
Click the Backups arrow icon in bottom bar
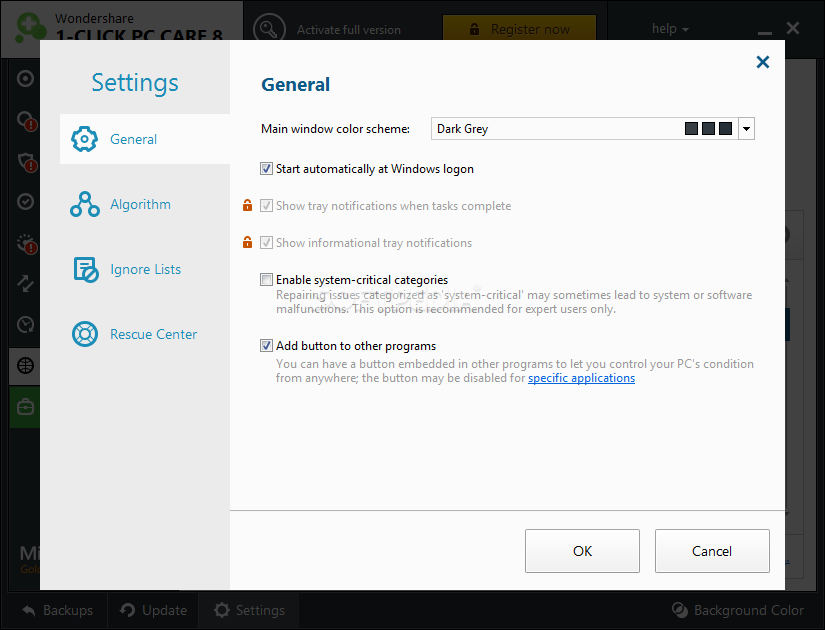point(29,611)
